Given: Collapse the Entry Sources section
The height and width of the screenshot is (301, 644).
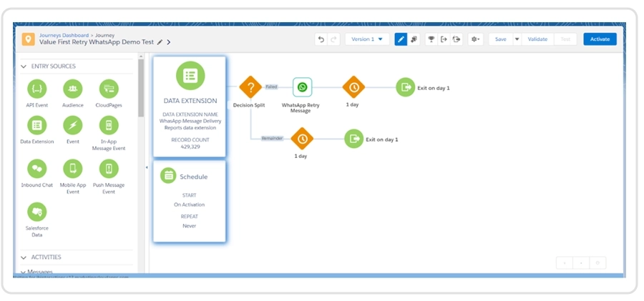Looking at the screenshot, I should (24, 66).
